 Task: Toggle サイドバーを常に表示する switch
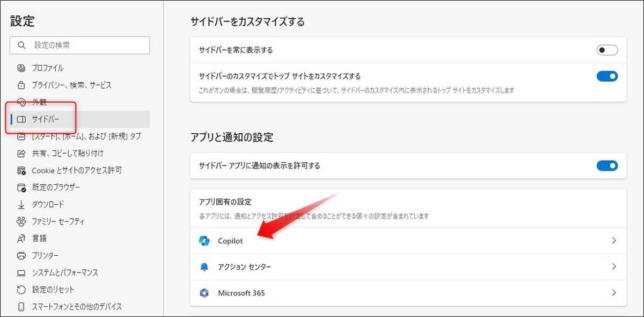pos(607,50)
